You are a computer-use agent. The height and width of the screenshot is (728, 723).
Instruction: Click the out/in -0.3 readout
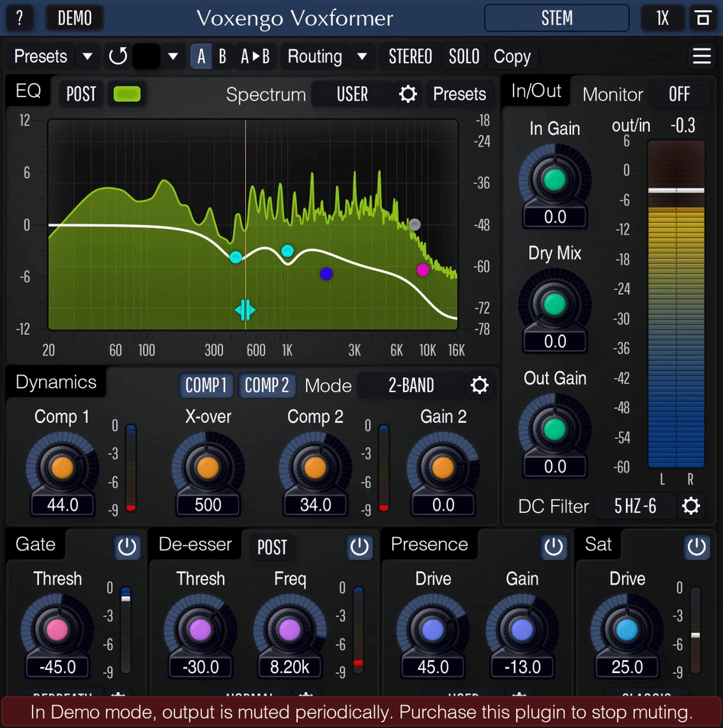[x=683, y=125]
